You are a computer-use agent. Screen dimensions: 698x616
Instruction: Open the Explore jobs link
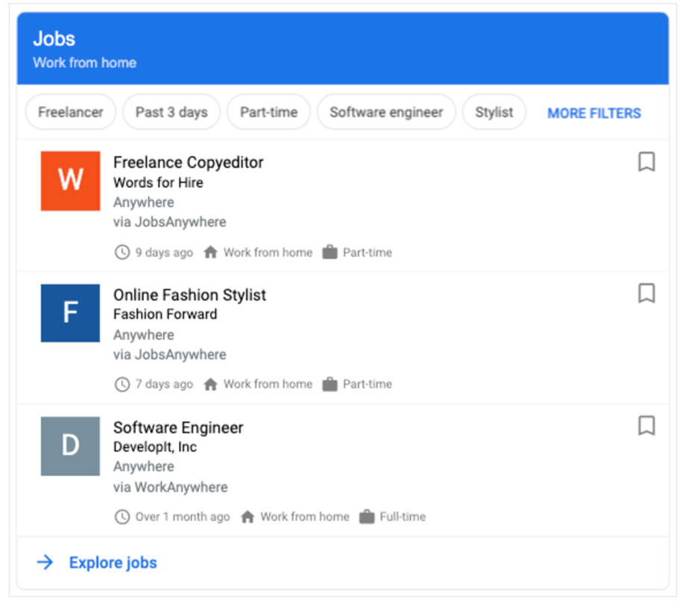[x=113, y=562]
